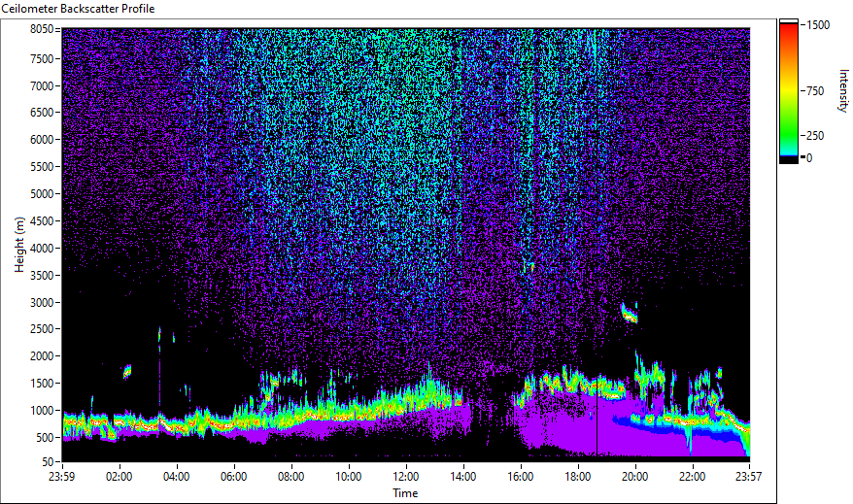Click the 2500 height tick label
Screen dimensions: 853x504
coord(42,329)
